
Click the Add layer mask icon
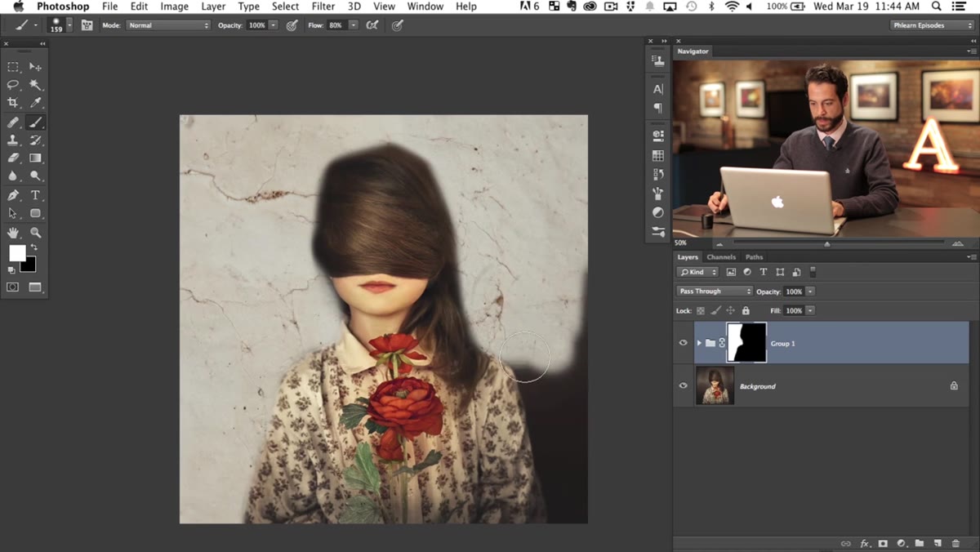(x=883, y=544)
